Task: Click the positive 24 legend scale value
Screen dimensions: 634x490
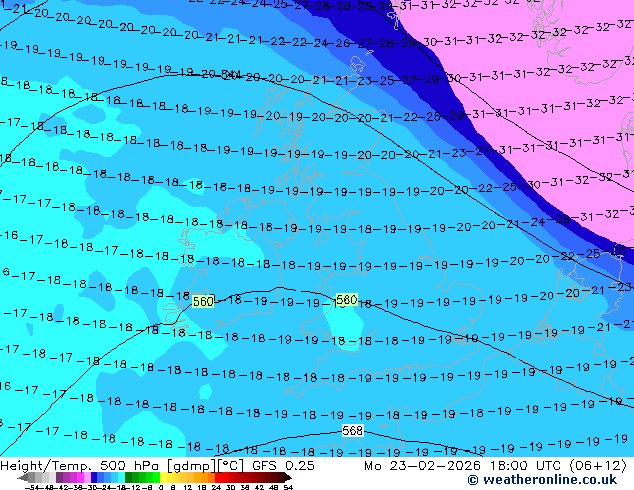Action: pos(216,487)
